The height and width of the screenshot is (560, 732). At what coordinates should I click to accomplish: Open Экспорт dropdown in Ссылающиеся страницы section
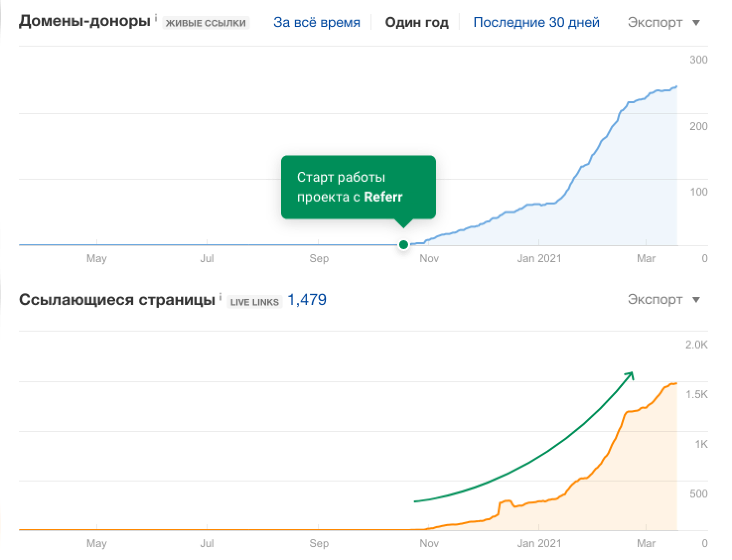click(663, 299)
